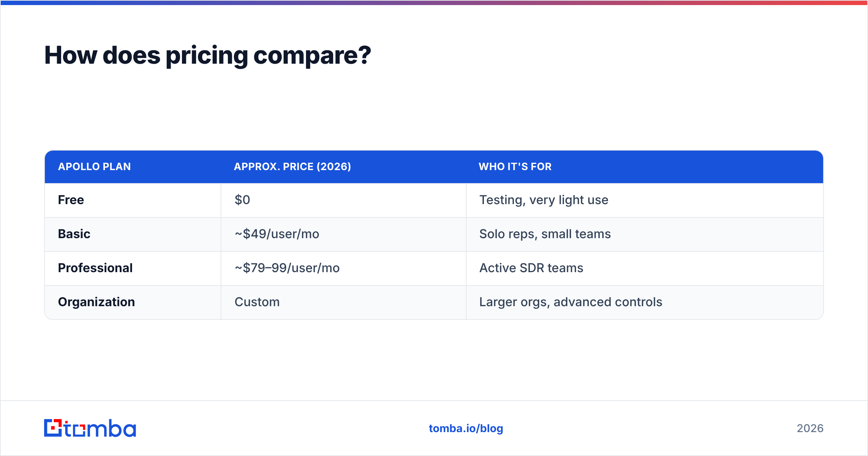Click the "Larger orgs, advanced controls" cell

(644, 302)
